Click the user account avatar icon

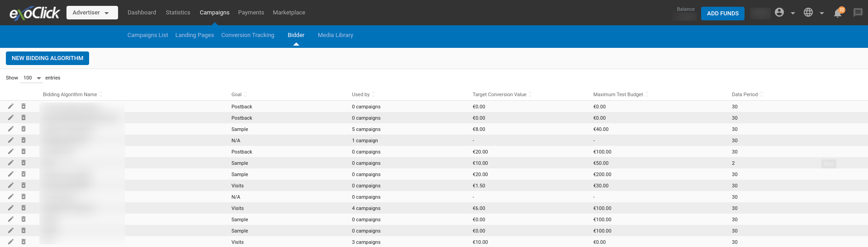point(779,13)
